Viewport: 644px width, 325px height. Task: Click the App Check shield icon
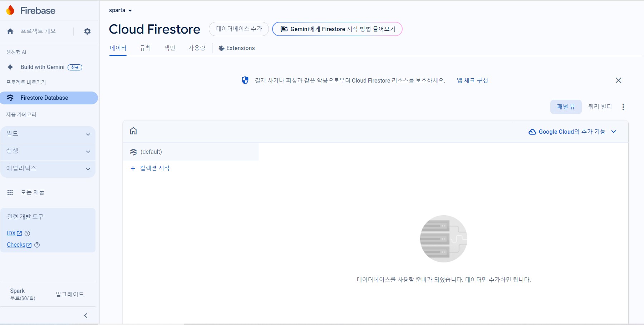pyautogui.click(x=245, y=80)
